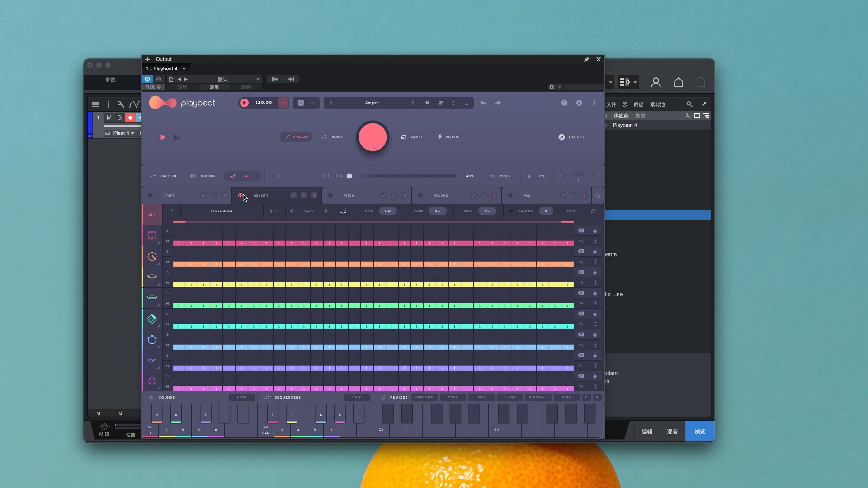Click the EXPORT button
This screenshot has height=488, width=868.
[x=571, y=137]
